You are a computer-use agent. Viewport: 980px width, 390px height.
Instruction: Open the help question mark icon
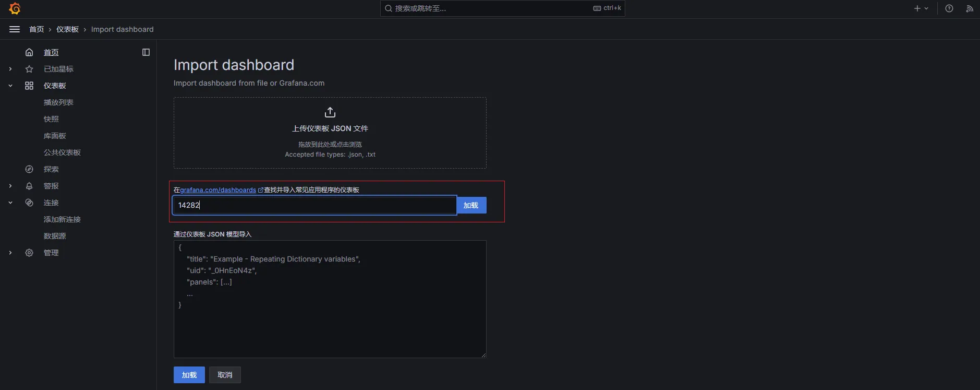coord(949,8)
